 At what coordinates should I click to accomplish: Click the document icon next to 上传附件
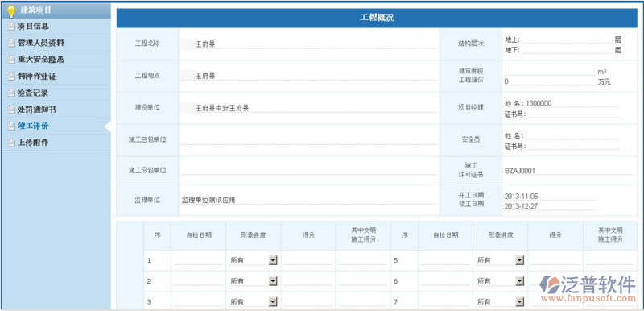click(x=12, y=143)
